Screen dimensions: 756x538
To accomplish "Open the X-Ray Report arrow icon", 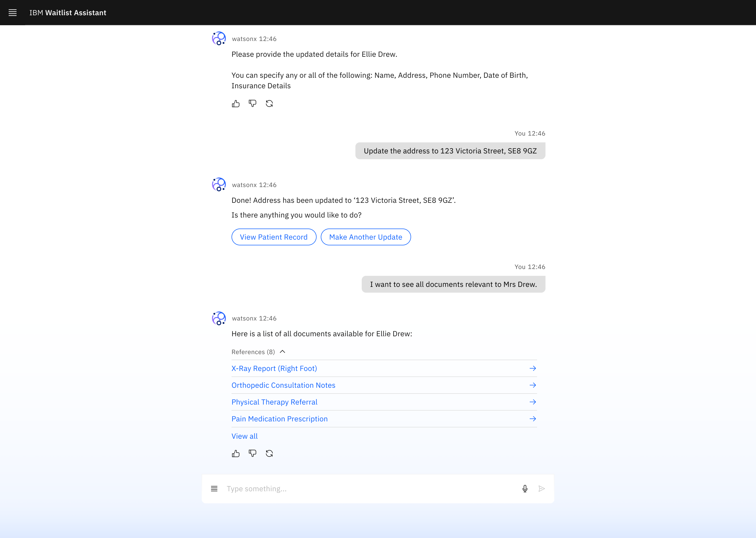I will [x=533, y=368].
